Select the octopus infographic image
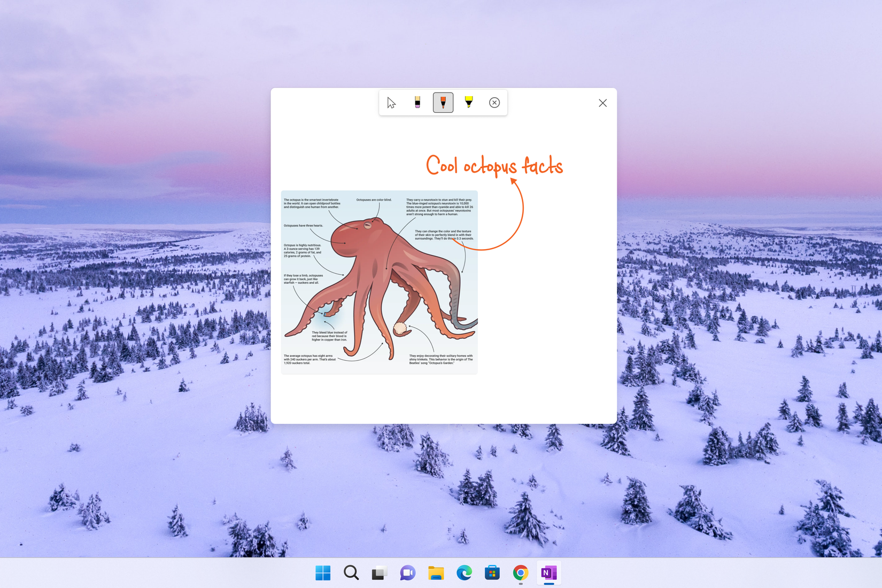The width and height of the screenshot is (882, 588). [379, 282]
